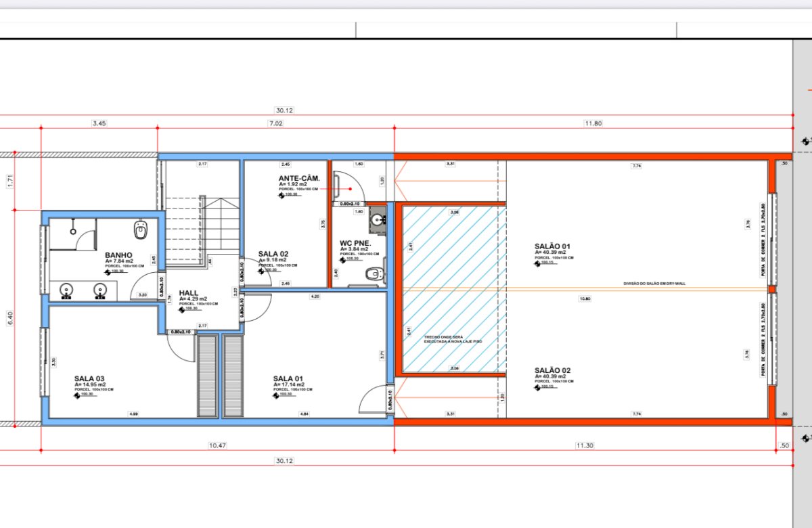Select the DIVISÃO DO SALÃO EM DRY-WALL text
812x528 pixels.
tap(654, 284)
